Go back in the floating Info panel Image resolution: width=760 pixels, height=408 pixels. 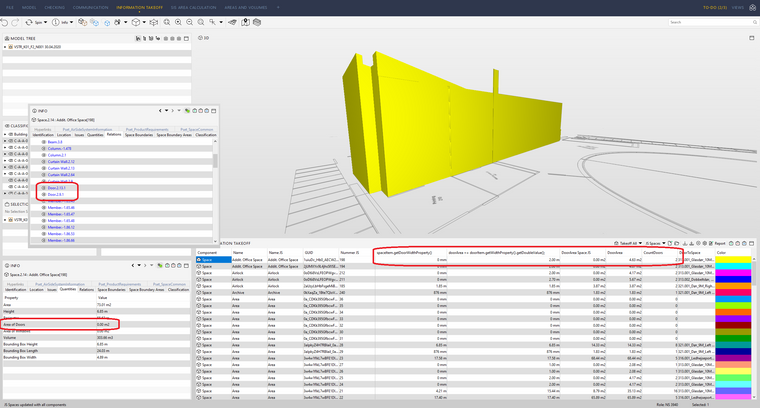pyautogui.click(x=160, y=111)
